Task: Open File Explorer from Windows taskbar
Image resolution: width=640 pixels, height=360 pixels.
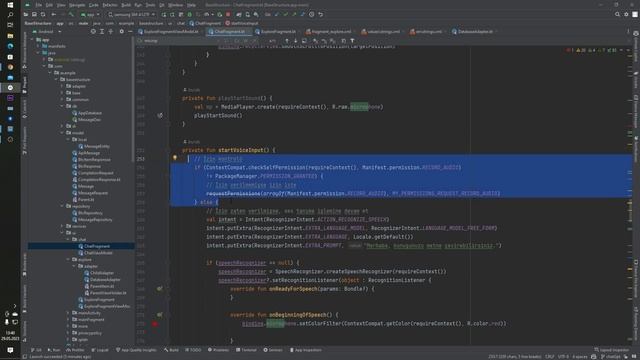Action: click(10, 36)
